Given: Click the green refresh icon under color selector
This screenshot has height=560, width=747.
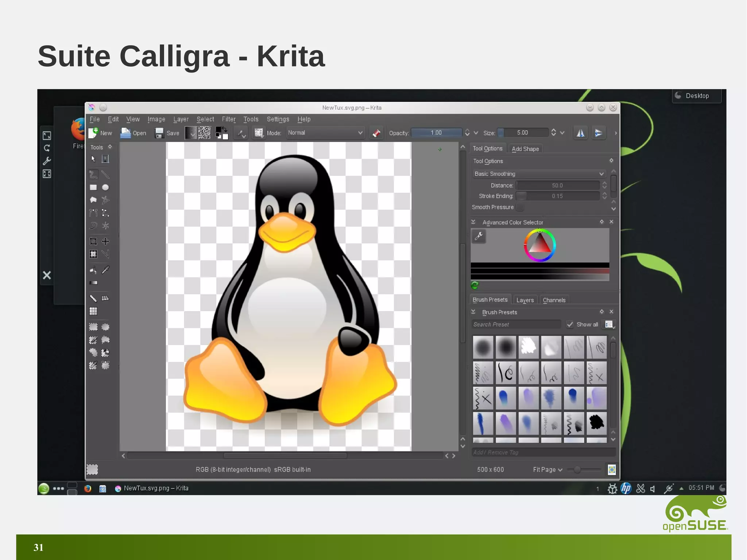Looking at the screenshot, I should tap(475, 285).
